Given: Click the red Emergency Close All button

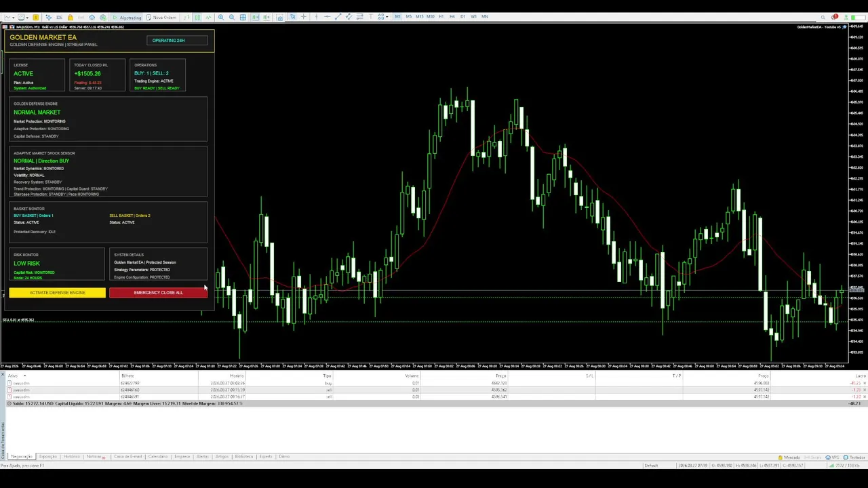Looking at the screenshot, I should pyautogui.click(x=158, y=293).
